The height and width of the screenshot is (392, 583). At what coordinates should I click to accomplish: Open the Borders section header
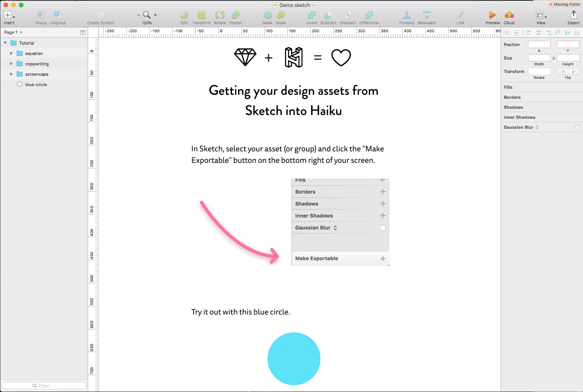click(542, 97)
